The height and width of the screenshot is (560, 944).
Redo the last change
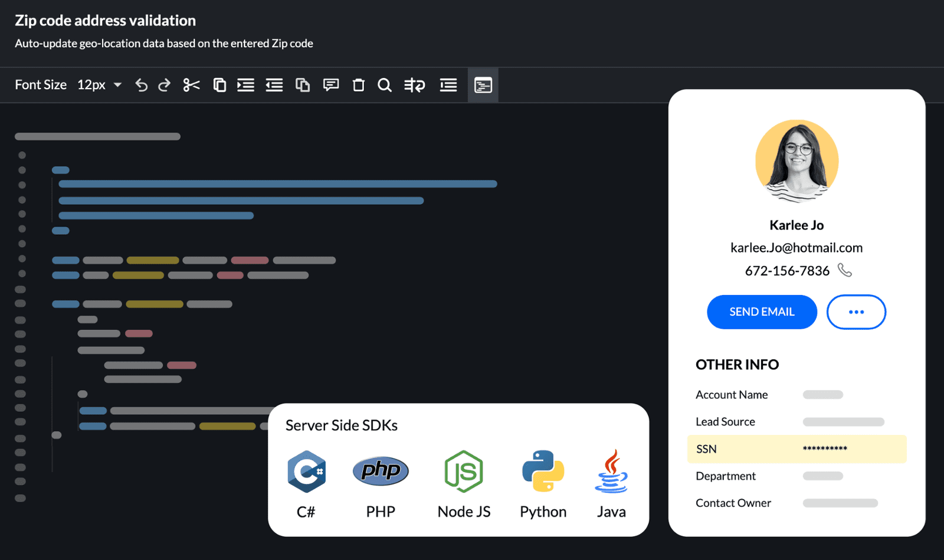coord(163,85)
